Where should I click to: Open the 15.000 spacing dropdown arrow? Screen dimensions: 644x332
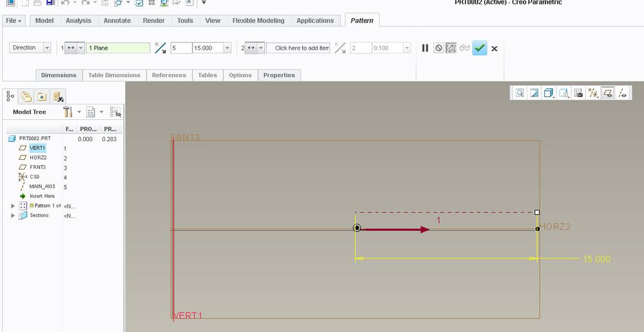tap(227, 48)
